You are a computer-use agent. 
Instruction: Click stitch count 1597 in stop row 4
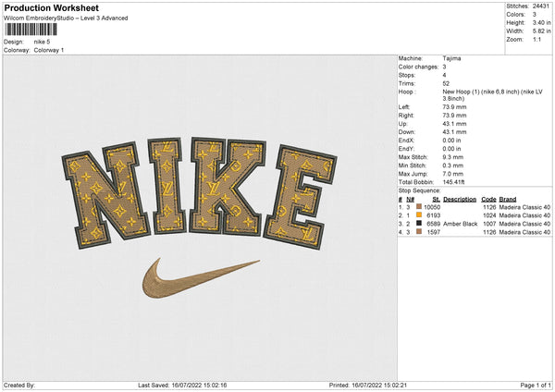(433, 232)
